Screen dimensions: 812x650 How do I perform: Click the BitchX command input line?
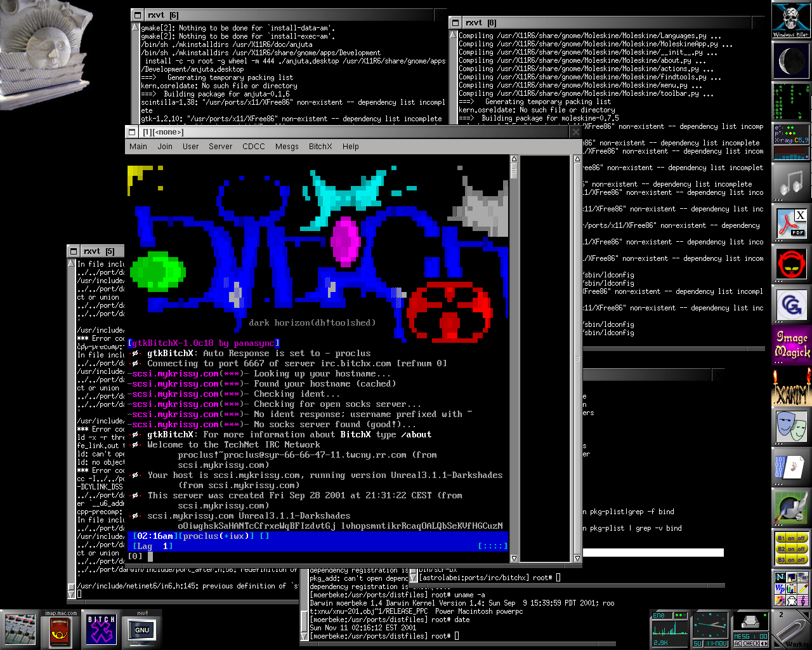tap(317, 557)
